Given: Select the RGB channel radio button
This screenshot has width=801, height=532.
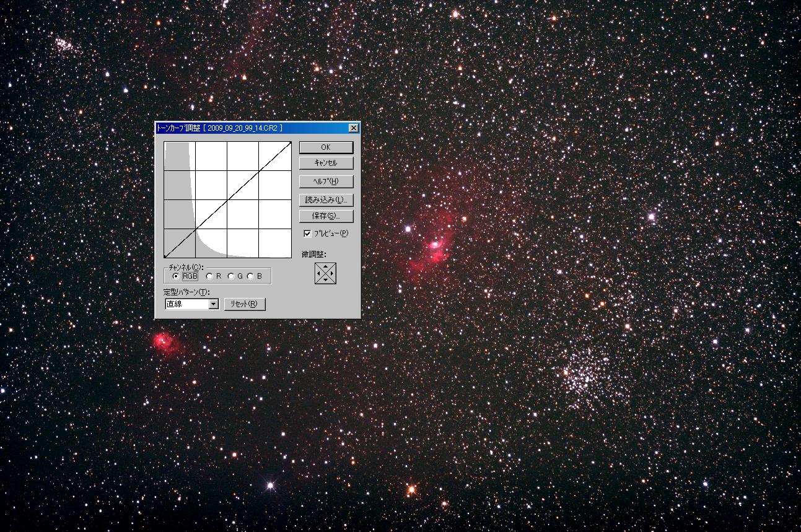Looking at the screenshot, I should pyautogui.click(x=176, y=276).
